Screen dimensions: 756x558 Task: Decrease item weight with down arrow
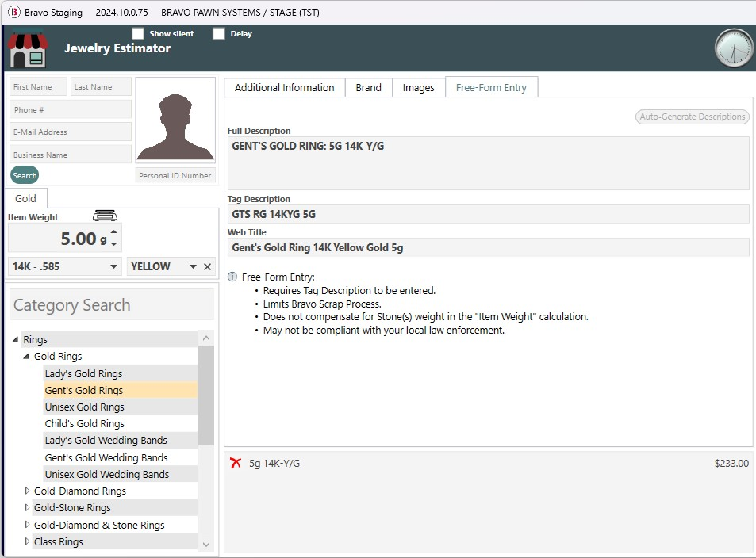click(x=113, y=244)
